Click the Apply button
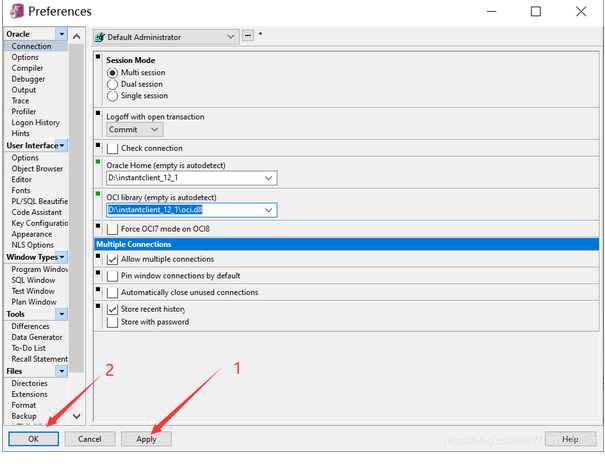This screenshot has height=464, width=605. (146, 439)
